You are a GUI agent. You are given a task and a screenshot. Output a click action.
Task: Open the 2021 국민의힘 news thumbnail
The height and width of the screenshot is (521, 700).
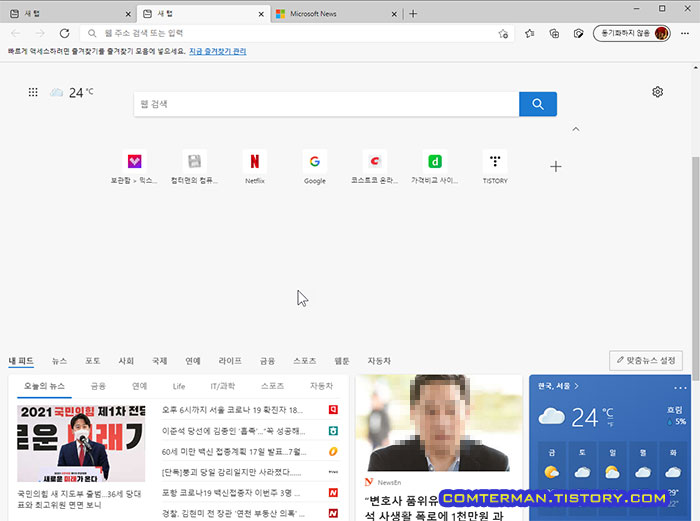pyautogui.click(x=81, y=443)
